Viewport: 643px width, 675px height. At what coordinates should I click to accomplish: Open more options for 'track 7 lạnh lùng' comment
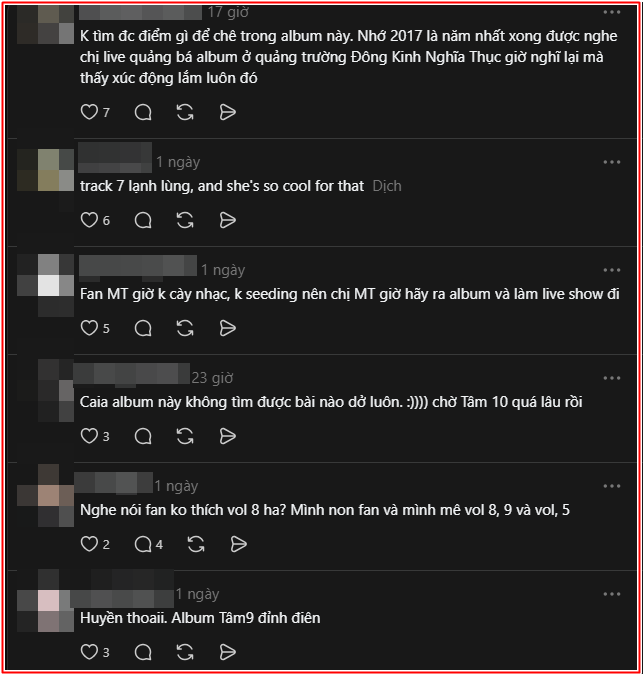pos(611,161)
